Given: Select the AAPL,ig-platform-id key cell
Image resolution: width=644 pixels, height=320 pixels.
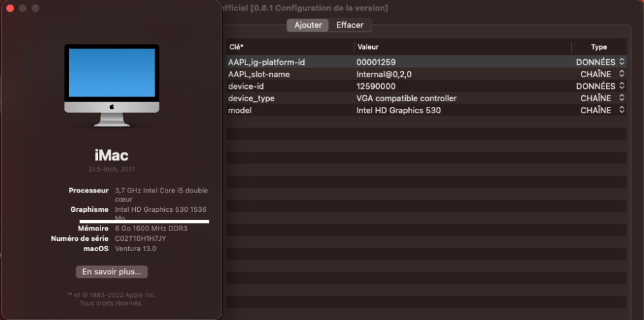Looking at the screenshot, I should (267, 62).
